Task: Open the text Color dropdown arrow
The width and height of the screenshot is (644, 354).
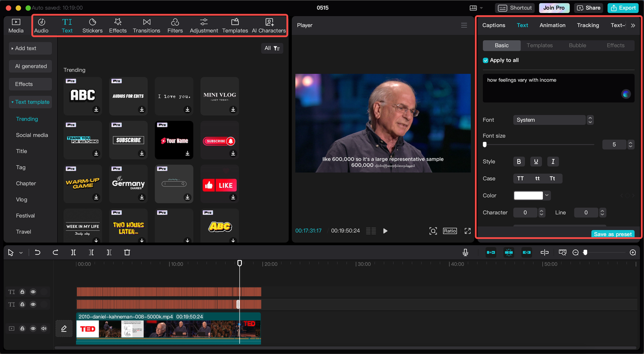Action: [547, 195]
